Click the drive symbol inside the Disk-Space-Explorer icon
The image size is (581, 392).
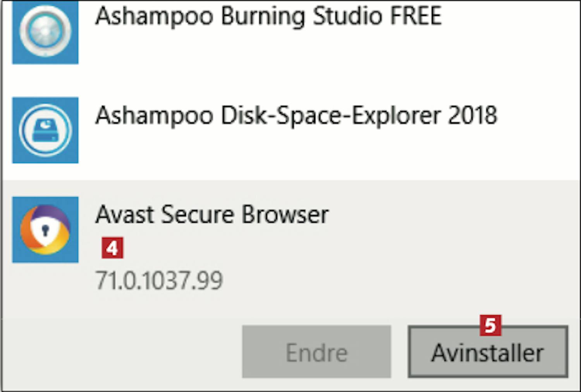(x=45, y=131)
